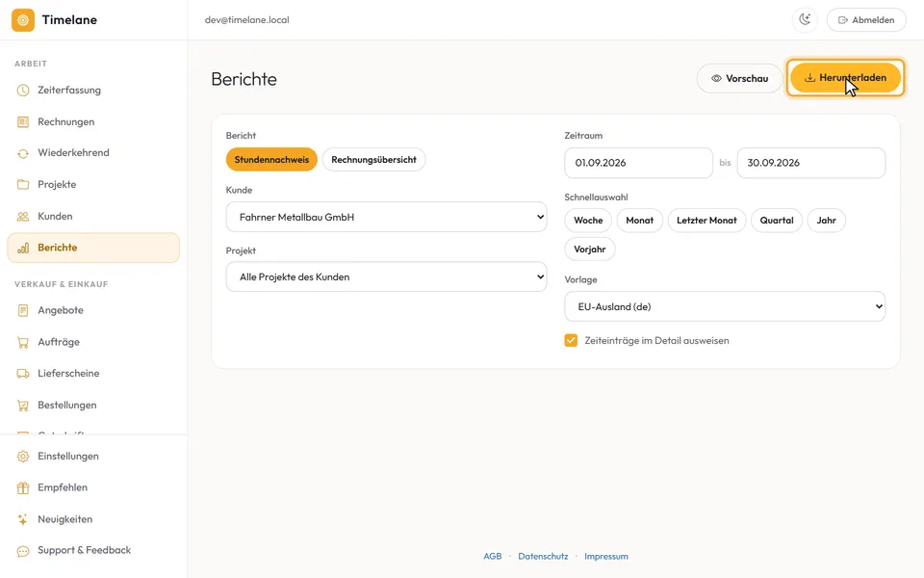Image resolution: width=924 pixels, height=578 pixels.
Task: Select the Stundennachweis report type
Action: 271,159
